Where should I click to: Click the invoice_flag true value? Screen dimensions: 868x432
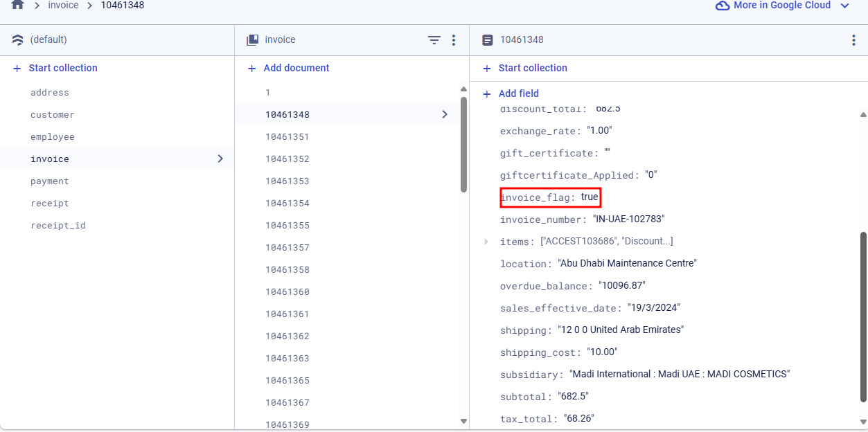[590, 197]
